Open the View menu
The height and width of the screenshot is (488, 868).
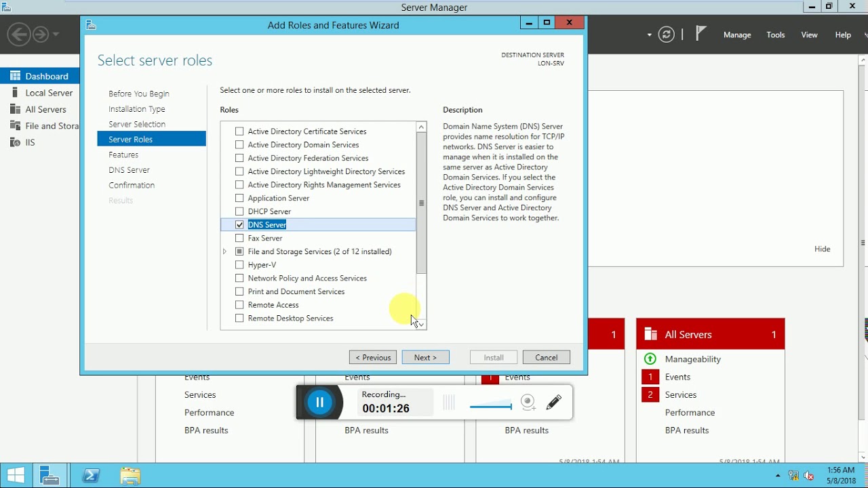pyautogui.click(x=810, y=35)
